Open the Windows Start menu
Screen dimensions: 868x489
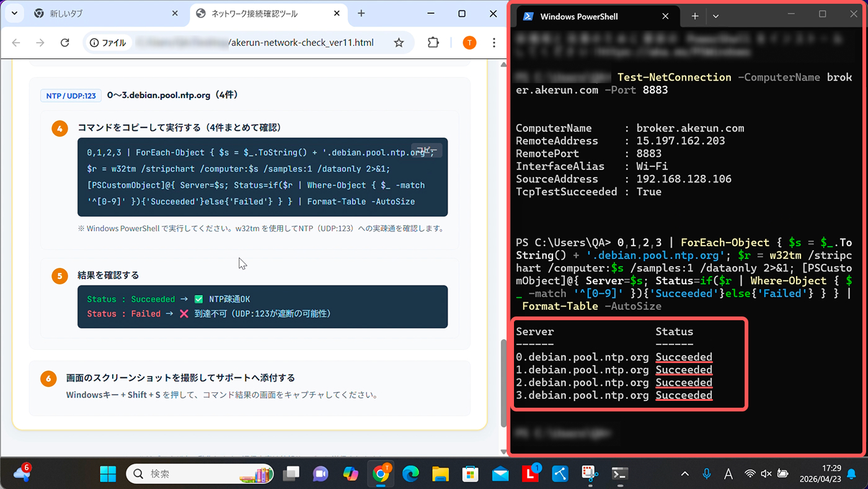(108, 474)
